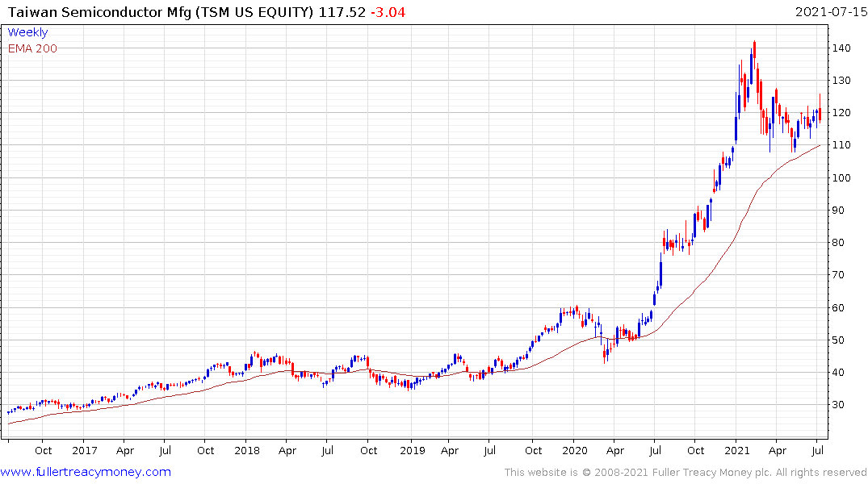Image resolution: width=868 pixels, height=484 pixels.
Task: Click the chart date 2021-07-15
Action: (x=831, y=11)
